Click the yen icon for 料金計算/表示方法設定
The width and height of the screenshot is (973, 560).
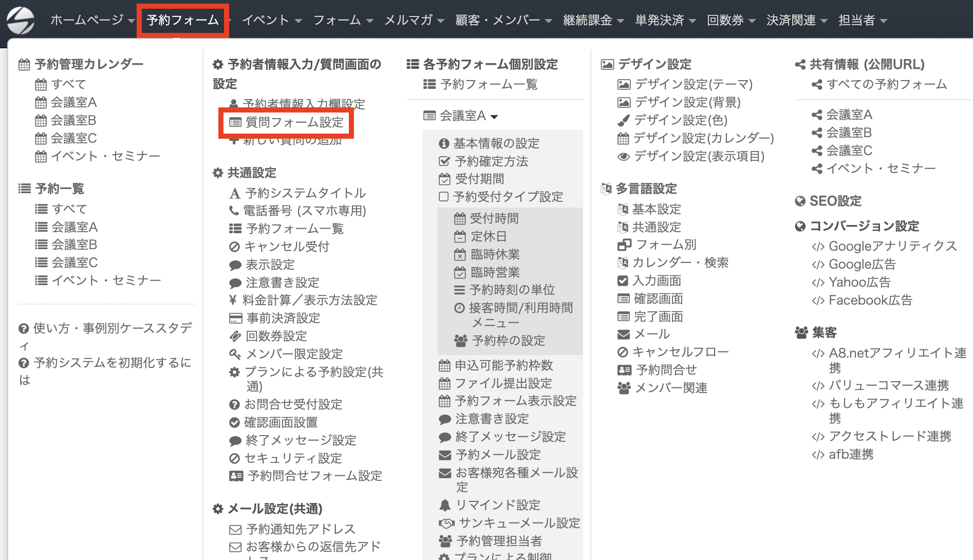(x=233, y=300)
